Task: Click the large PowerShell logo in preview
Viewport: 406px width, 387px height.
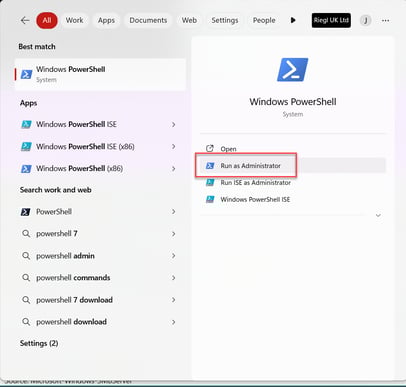Action: click(293, 70)
